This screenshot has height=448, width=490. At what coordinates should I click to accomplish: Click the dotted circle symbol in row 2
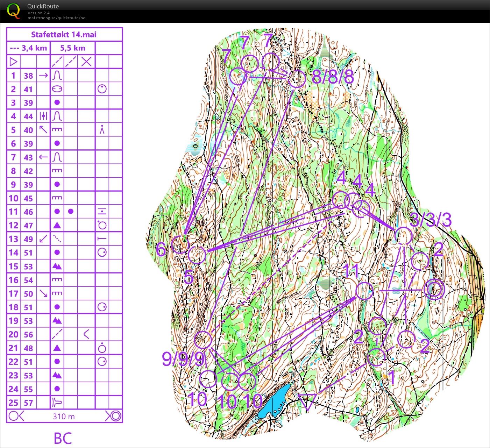click(x=102, y=89)
